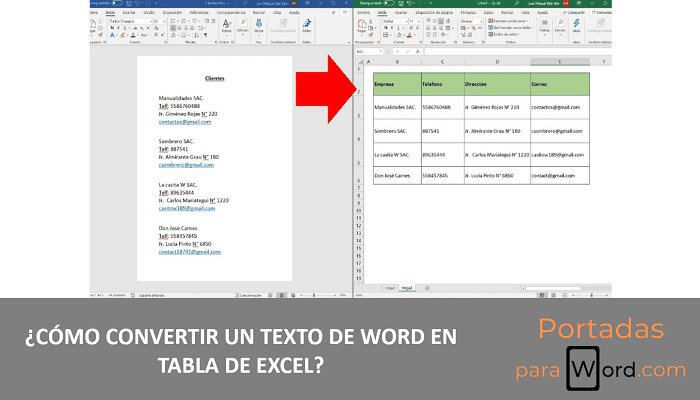Open Excel Estilos de celda dropdown
The image size is (700, 400).
504,34
